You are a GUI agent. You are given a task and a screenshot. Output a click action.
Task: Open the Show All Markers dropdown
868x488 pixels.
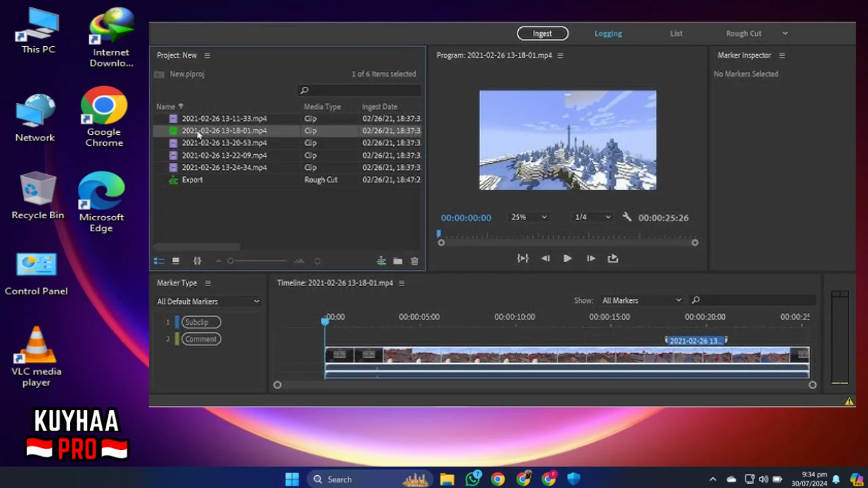tap(641, 300)
